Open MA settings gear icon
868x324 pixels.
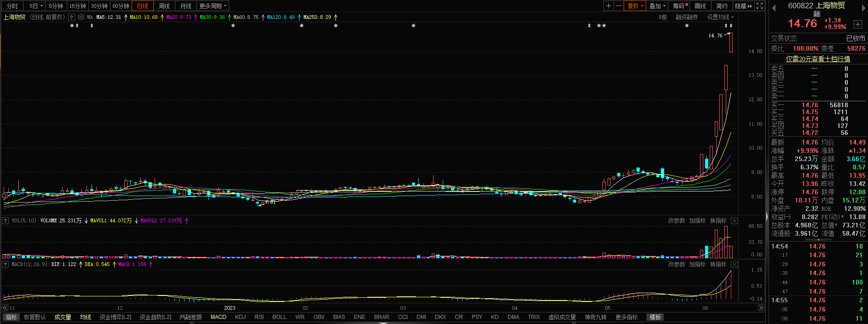(81, 17)
